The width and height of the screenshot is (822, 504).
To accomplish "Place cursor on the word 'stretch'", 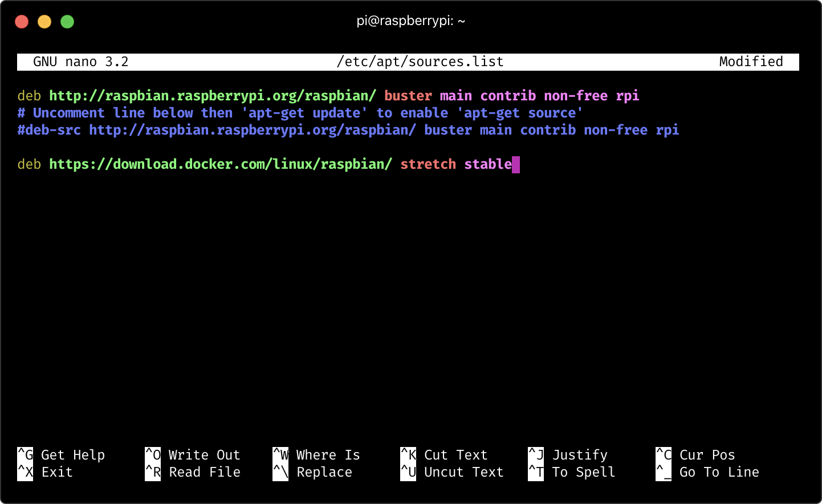I will 428,164.
